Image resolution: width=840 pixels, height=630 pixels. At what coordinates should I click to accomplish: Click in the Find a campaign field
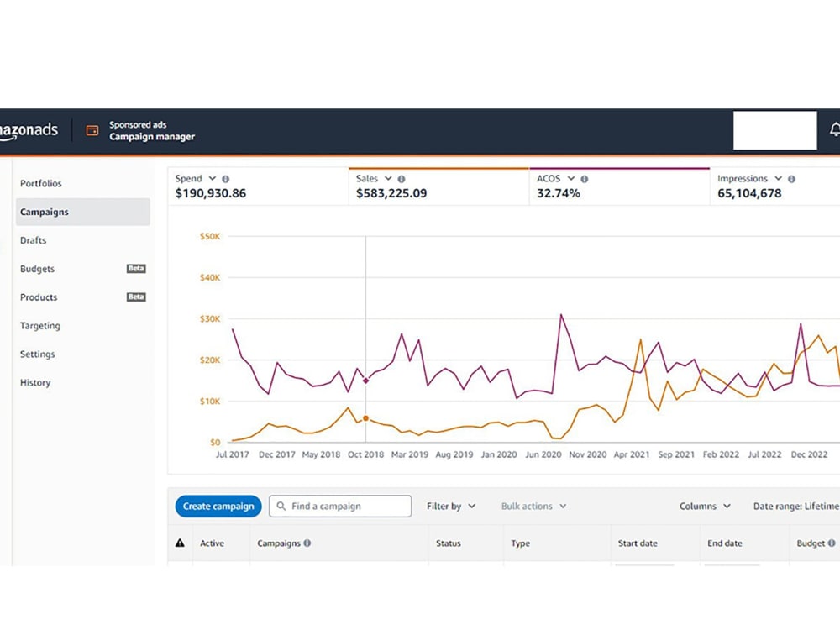coord(340,506)
